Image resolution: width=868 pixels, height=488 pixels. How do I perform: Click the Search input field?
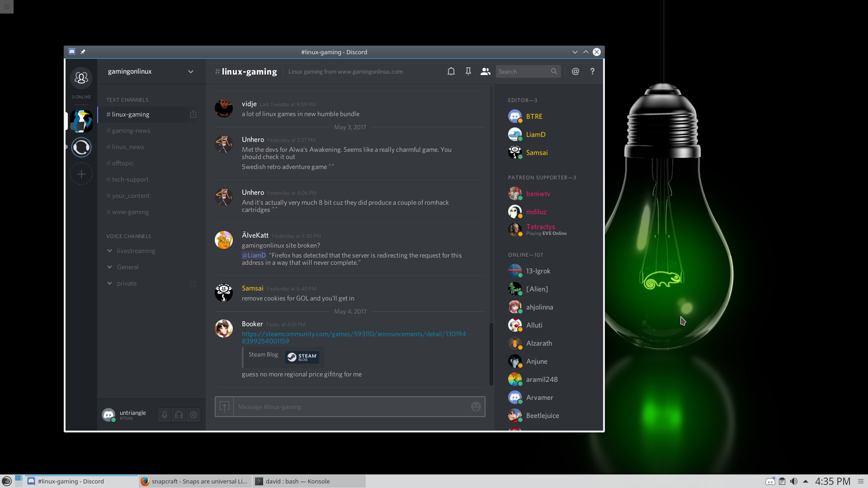click(x=523, y=71)
